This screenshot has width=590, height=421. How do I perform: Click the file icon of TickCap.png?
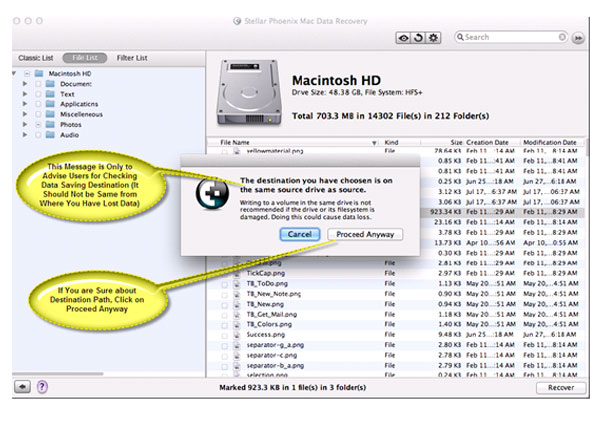pyautogui.click(x=237, y=274)
